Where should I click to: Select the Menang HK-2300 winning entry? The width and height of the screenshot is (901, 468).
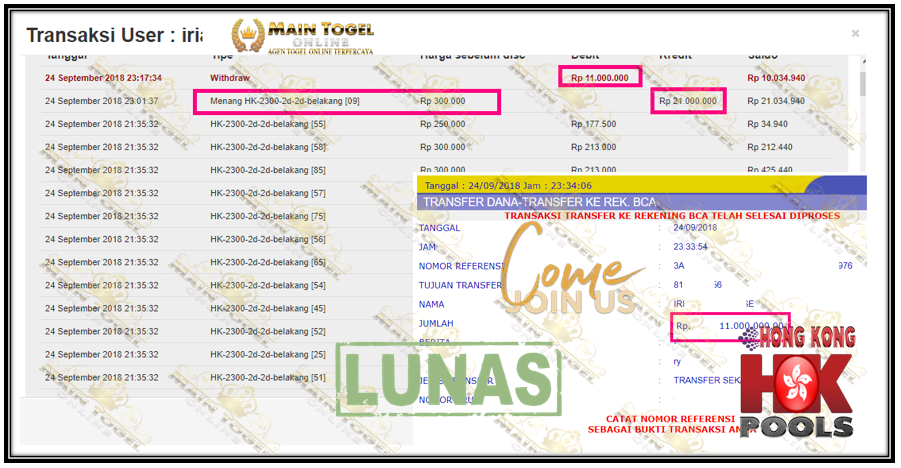pyautogui.click(x=285, y=101)
